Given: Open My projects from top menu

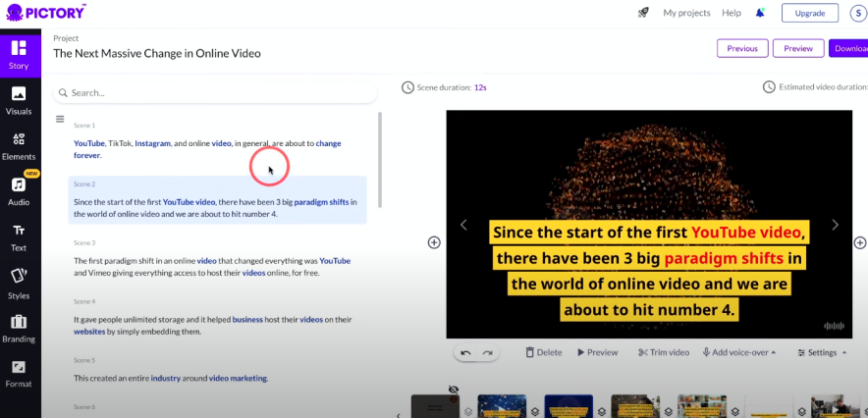Looking at the screenshot, I should tap(686, 13).
